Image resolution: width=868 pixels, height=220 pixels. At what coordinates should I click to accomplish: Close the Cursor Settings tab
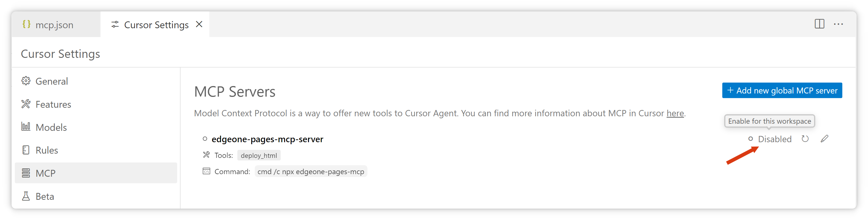click(x=199, y=24)
